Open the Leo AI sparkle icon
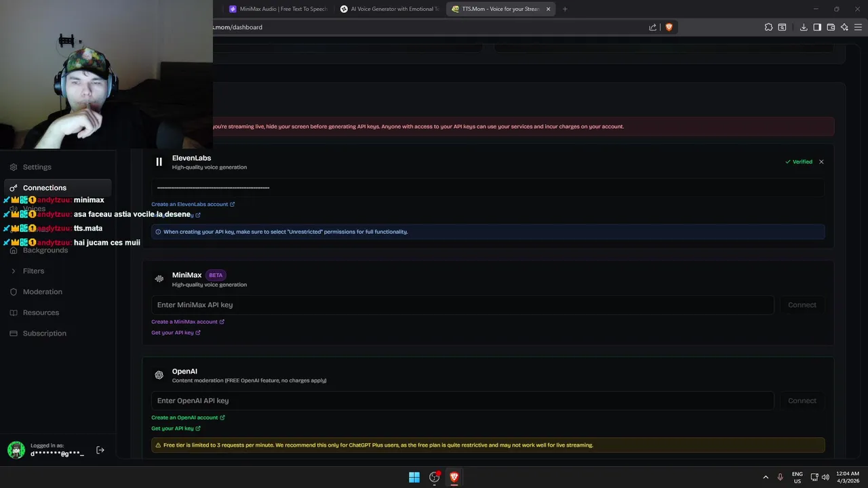This screenshot has width=868, height=488. pyautogui.click(x=844, y=27)
